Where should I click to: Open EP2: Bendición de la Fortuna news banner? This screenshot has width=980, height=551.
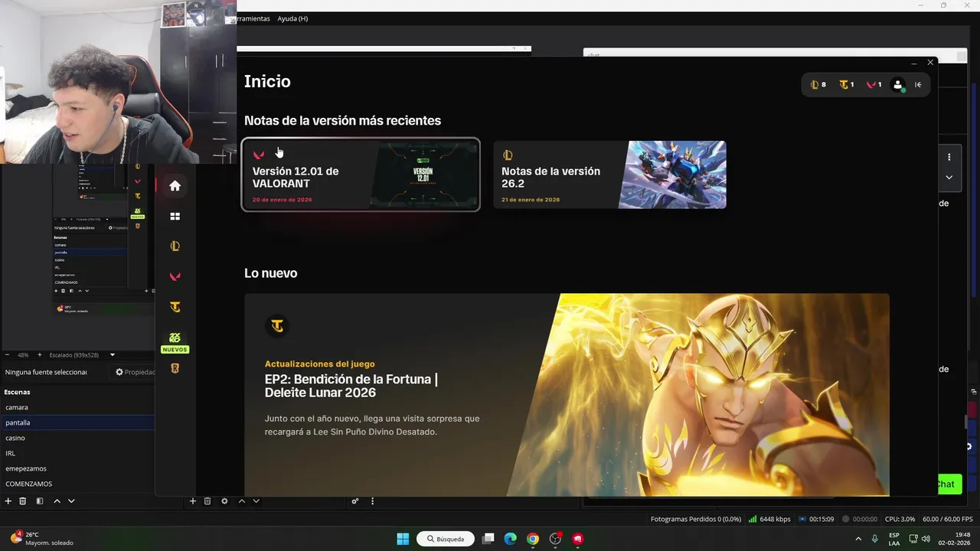pos(567,394)
